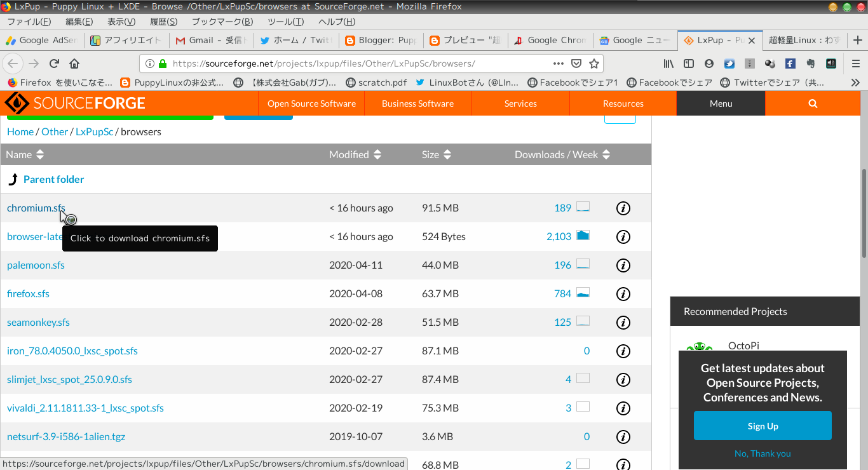View info details for chromium.sfs
Screen dimensions: 868x470
tap(623, 208)
